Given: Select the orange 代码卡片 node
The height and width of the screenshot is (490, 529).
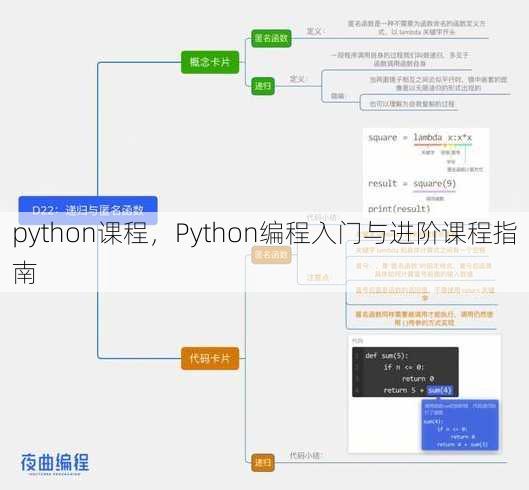Looking at the screenshot, I should [x=210, y=358].
